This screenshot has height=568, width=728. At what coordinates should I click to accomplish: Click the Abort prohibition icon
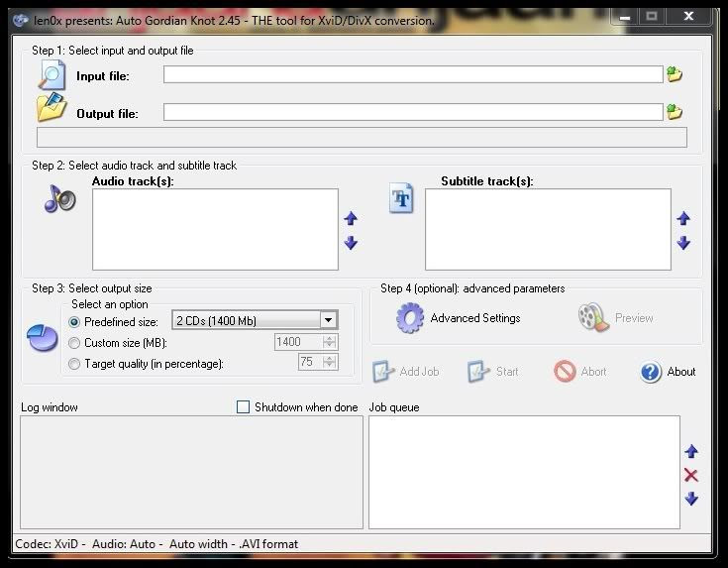click(x=565, y=372)
